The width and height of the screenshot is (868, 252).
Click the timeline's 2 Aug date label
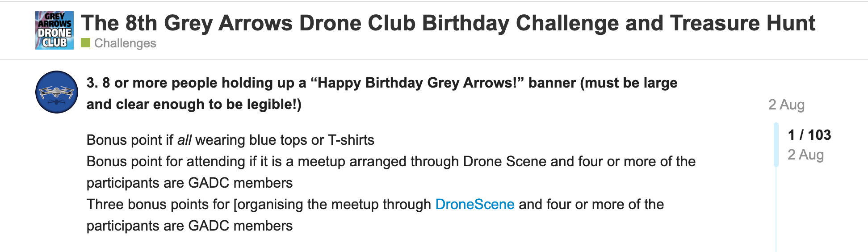point(805,155)
